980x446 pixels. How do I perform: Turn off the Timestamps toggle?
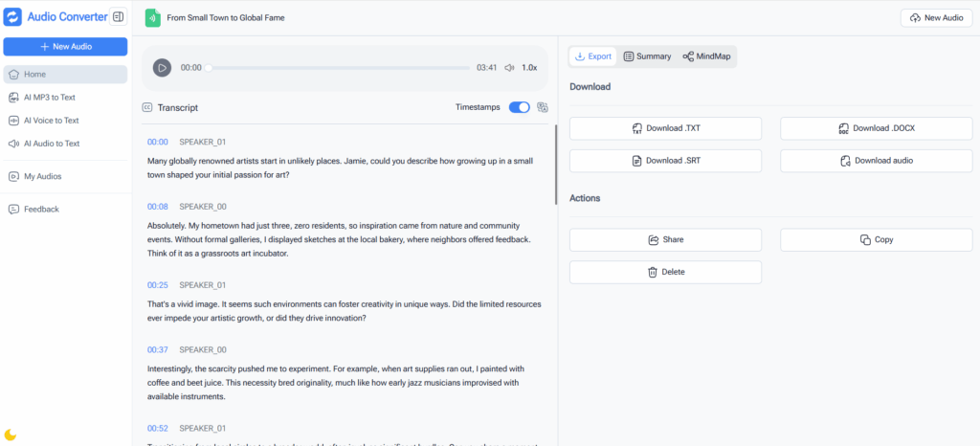pos(520,107)
